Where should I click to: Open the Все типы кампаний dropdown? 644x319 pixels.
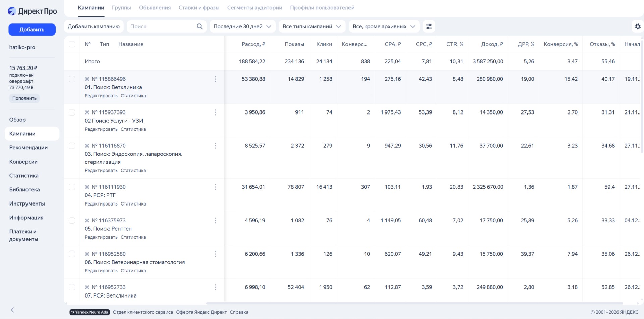(312, 26)
